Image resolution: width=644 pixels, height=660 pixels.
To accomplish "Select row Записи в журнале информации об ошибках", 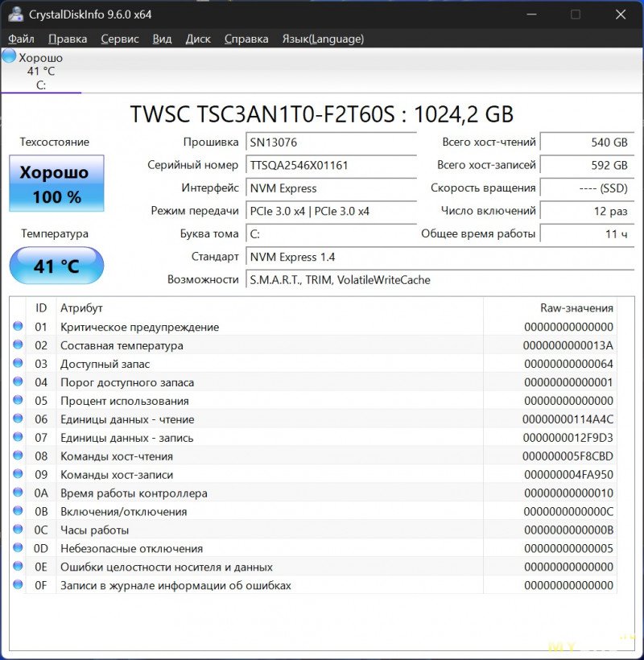I will pos(313,585).
